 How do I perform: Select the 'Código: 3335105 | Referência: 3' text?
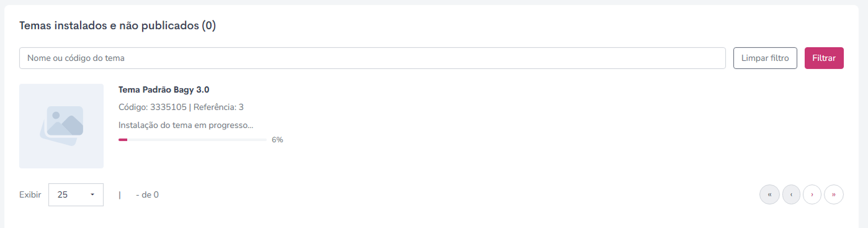click(x=181, y=107)
